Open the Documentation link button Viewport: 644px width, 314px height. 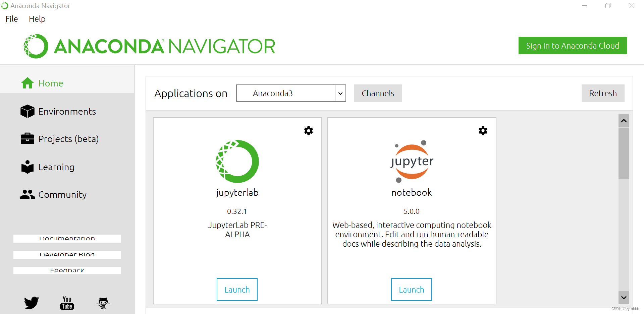(x=67, y=239)
